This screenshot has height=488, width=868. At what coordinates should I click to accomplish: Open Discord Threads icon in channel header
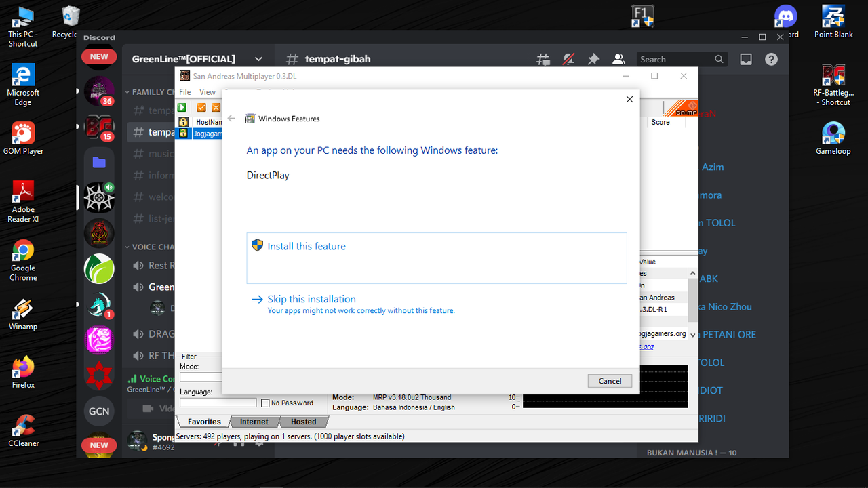[x=543, y=59]
